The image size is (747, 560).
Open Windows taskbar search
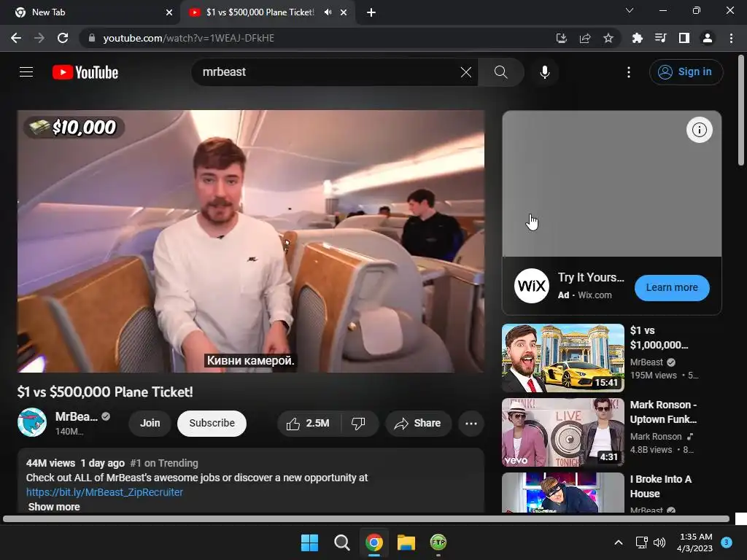[x=341, y=542]
